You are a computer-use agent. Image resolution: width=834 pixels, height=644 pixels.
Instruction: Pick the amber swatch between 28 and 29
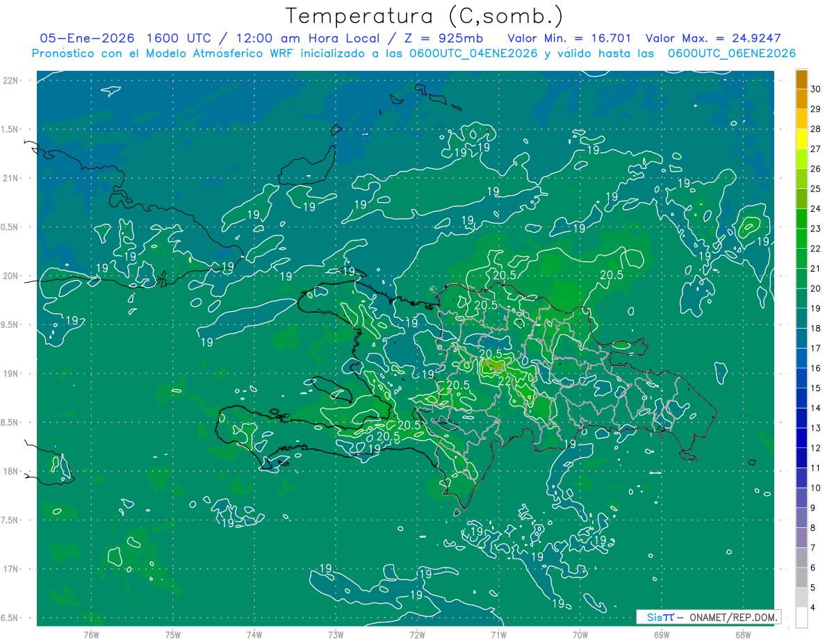click(x=801, y=119)
